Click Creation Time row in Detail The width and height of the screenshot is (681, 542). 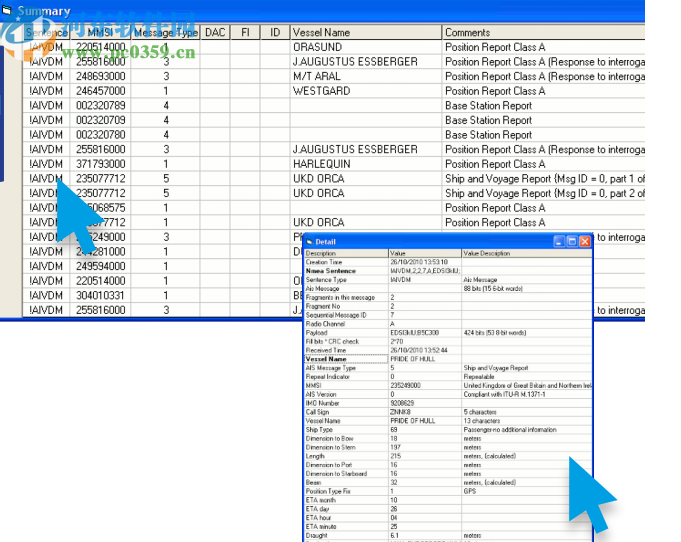coord(448,262)
